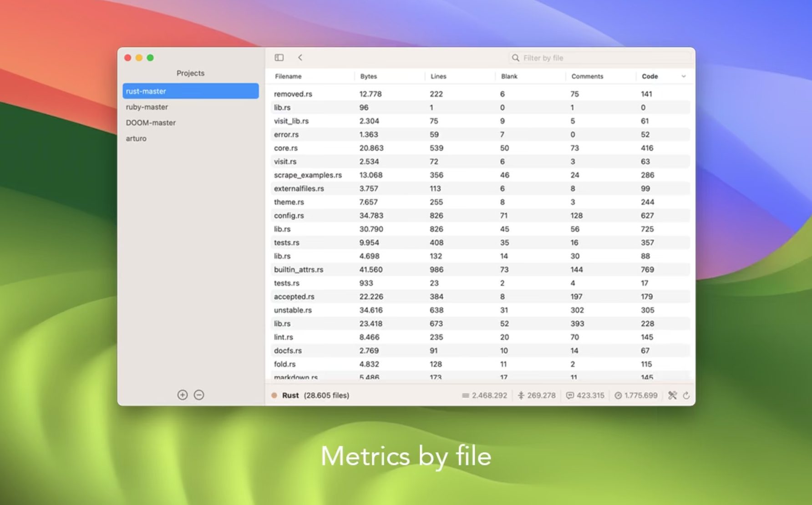Screen dimensions: 812x505
Task: Click the blank lines icon in status bar
Action: point(521,395)
